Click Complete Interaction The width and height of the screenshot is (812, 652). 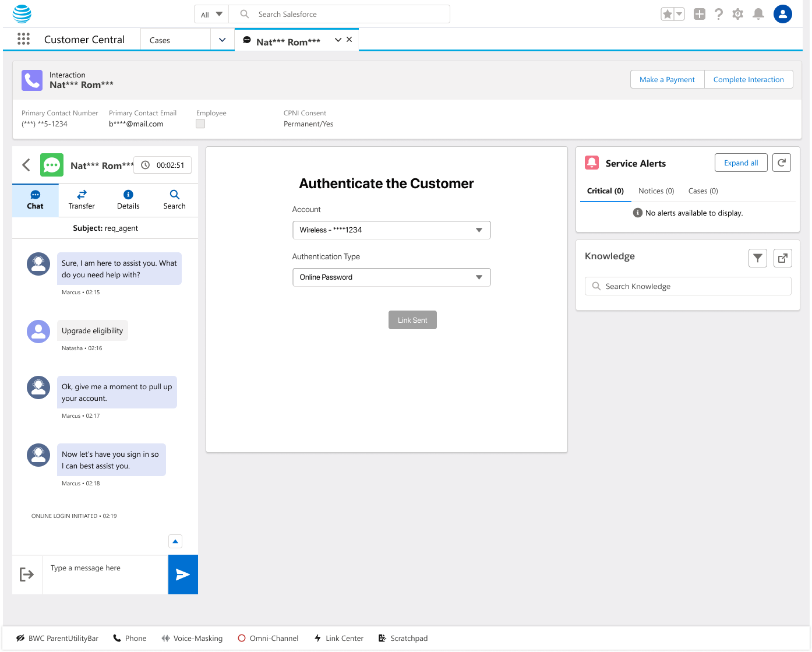click(749, 80)
